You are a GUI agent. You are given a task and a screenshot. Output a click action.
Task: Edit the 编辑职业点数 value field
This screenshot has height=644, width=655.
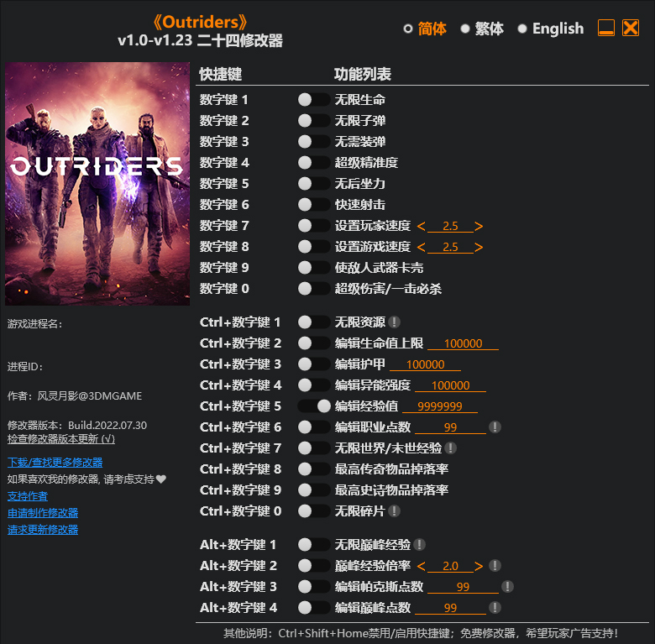tap(450, 427)
